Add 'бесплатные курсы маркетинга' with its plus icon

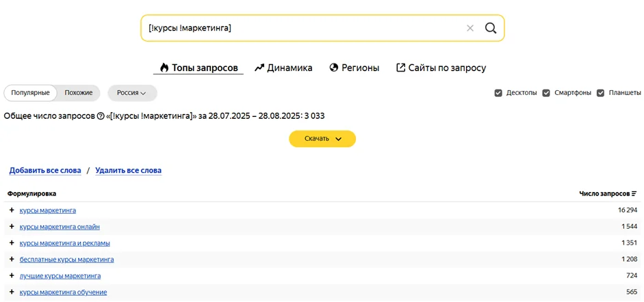[12, 260]
